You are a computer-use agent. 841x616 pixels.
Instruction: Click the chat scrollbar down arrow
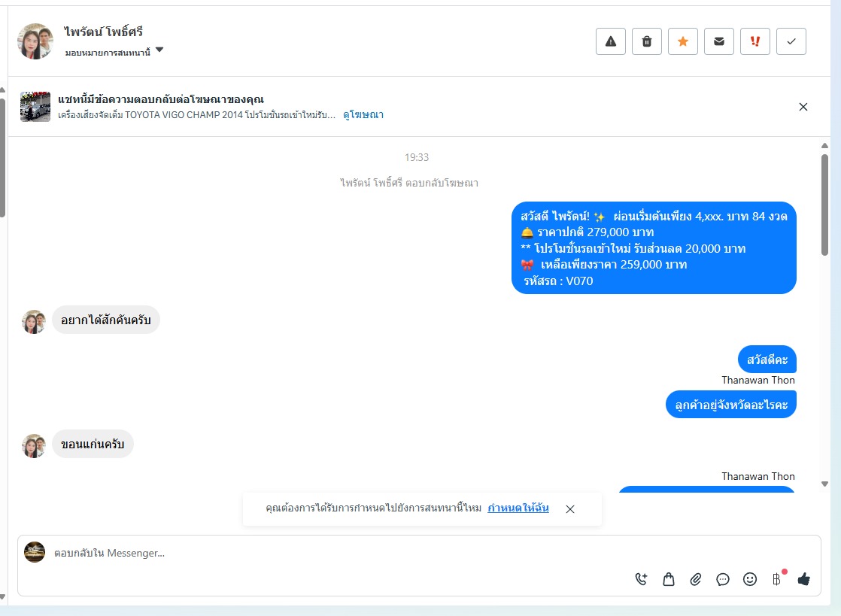coord(825,484)
